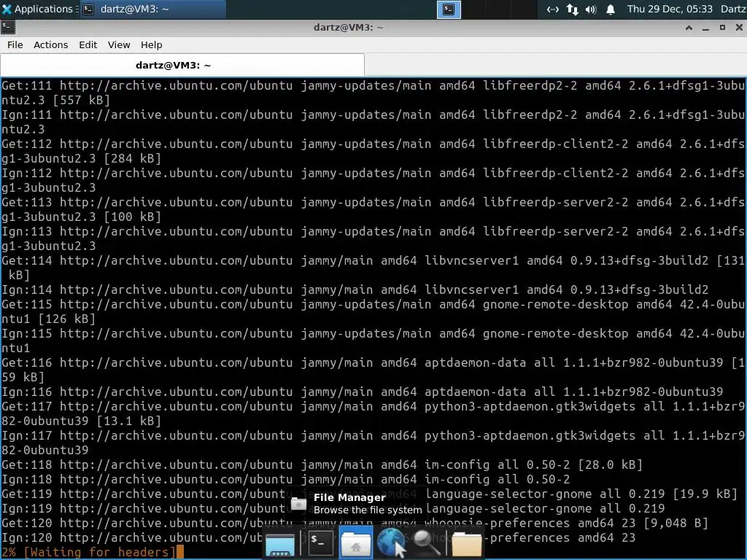Click the Get:112 libfreerdp-client2-2 line

point(373,151)
